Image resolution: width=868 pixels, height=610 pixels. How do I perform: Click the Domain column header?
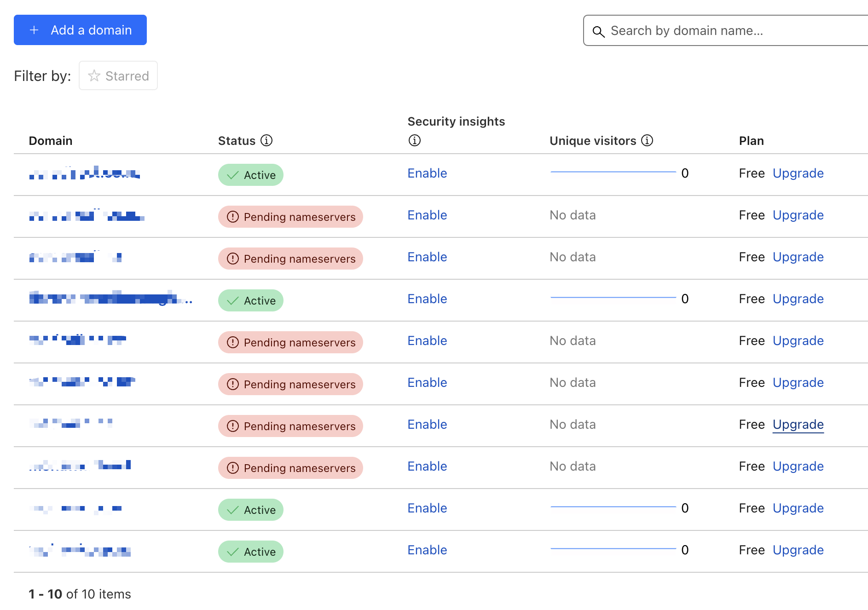[51, 141]
